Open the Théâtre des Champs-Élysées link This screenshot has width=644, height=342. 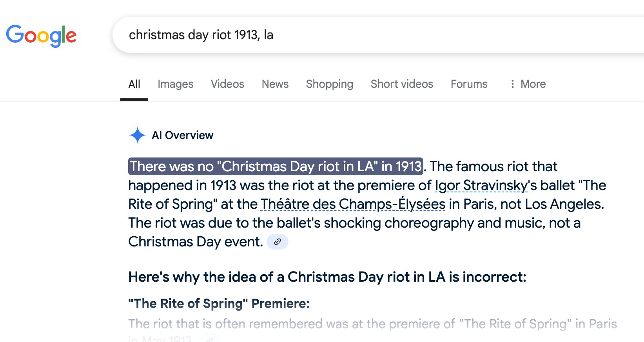click(x=353, y=204)
